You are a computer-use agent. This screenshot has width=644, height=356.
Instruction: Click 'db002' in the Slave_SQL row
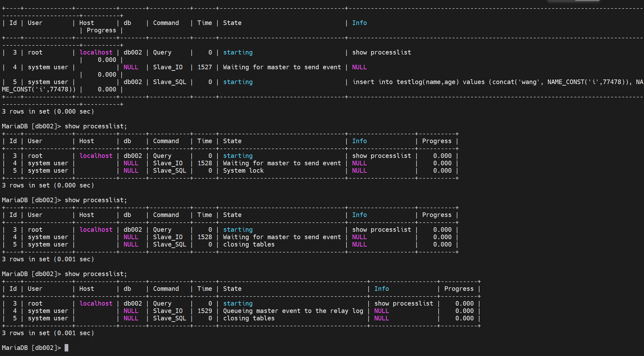click(132, 82)
